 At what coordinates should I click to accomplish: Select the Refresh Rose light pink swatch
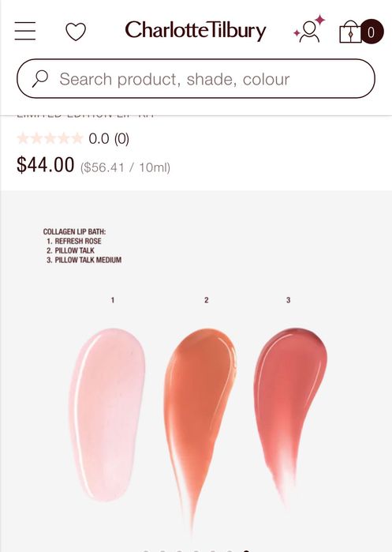pos(107,415)
